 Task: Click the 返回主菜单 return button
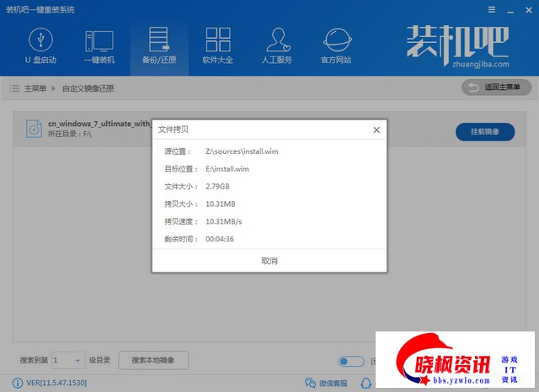(x=496, y=87)
